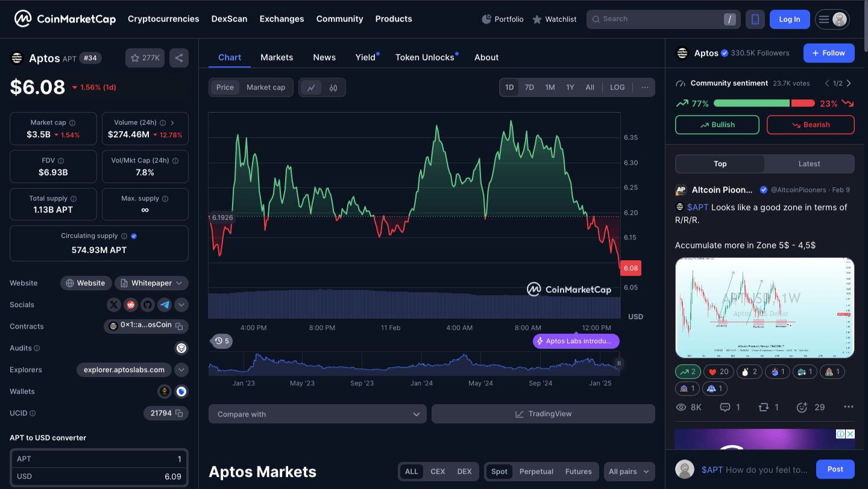
Task: Open the Token Unlocks tab
Action: [x=425, y=57]
